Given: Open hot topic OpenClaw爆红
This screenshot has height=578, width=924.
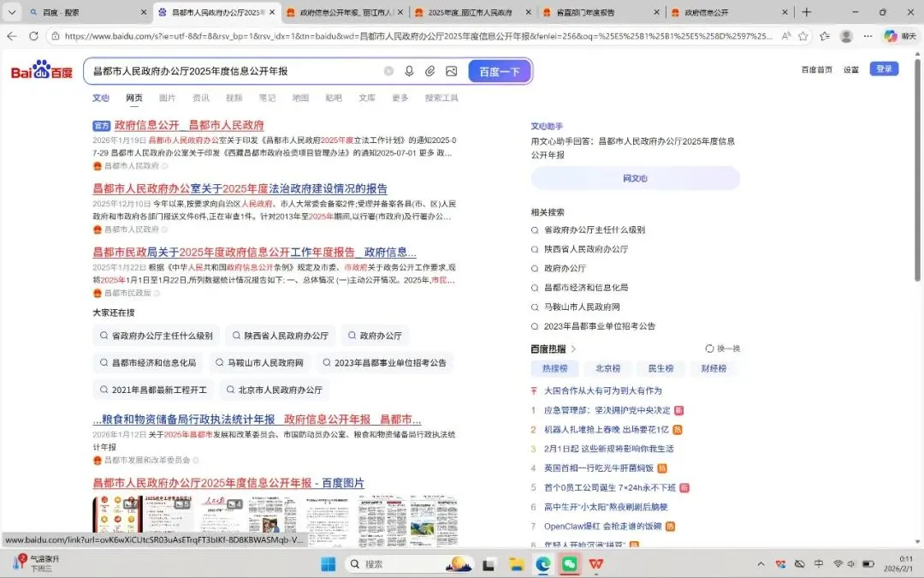Looking at the screenshot, I should 603,526.
